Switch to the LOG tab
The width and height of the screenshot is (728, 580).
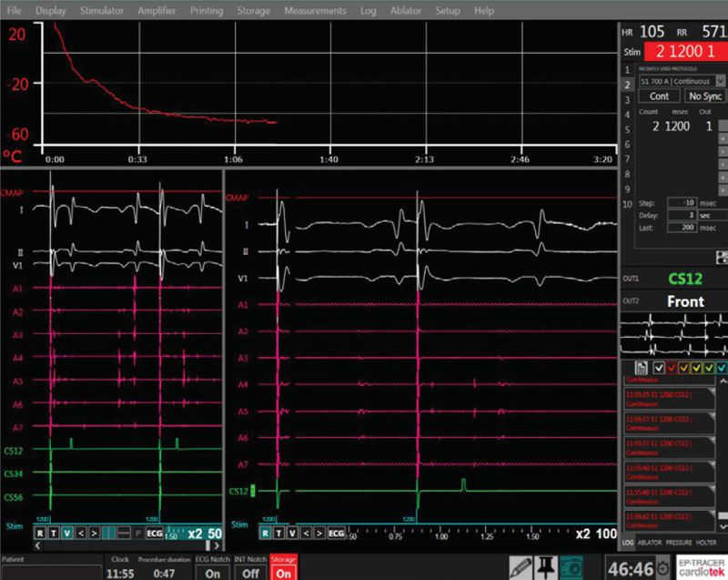tap(628, 543)
